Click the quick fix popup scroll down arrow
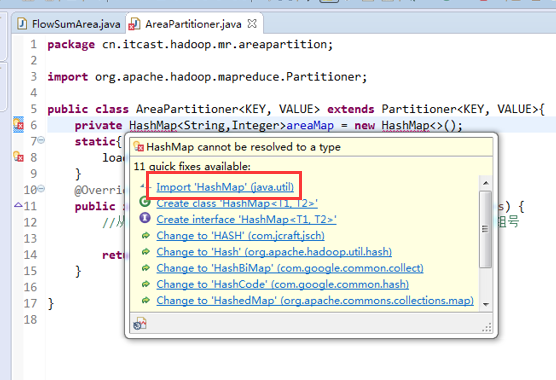556x380 pixels. click(486, 304)
